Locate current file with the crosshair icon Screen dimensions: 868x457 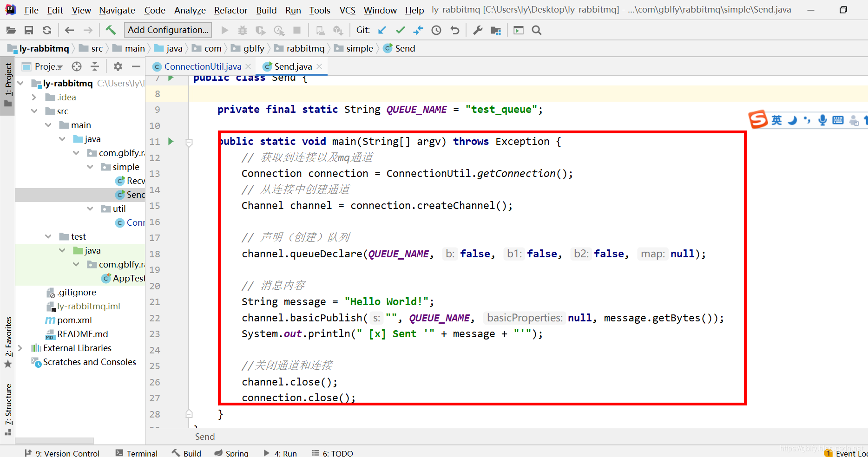tap(77, 66)
